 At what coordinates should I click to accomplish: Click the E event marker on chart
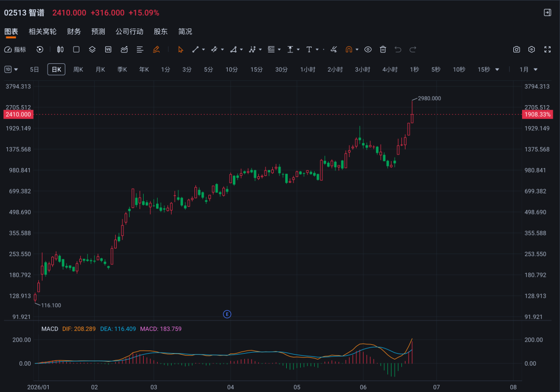(227, 314)
